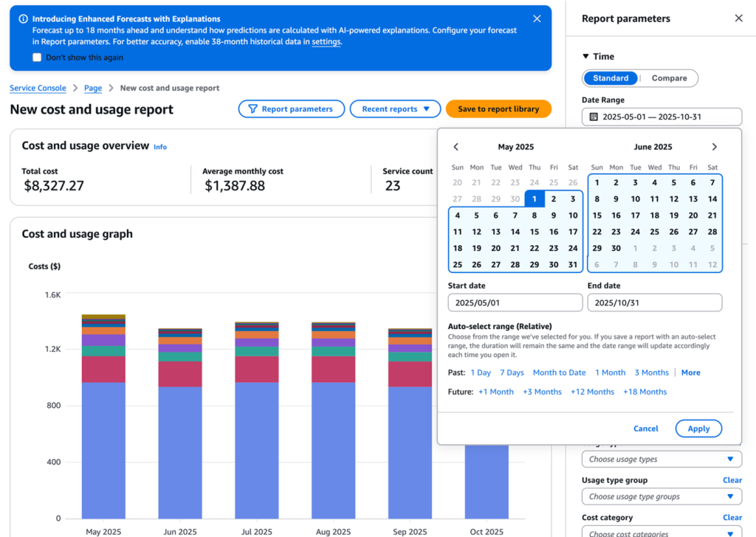Select the Standard time mode

tap(611, 78)
